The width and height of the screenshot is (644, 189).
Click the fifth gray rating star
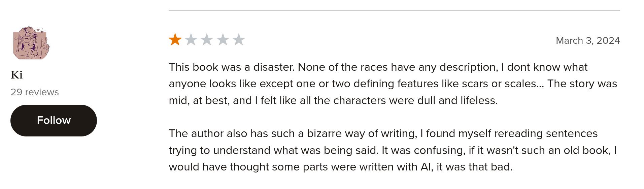238,40
